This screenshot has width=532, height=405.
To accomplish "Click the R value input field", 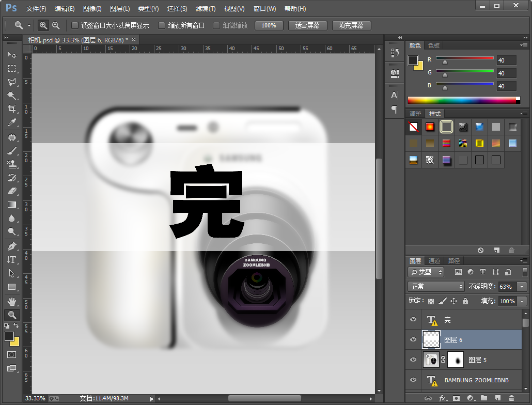I will click(506, 60).
